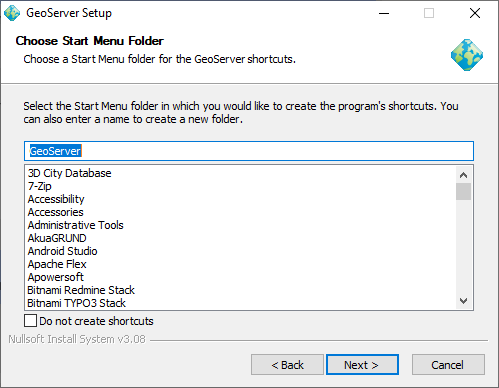Pick AkuaGRUND from folder list
Viewport: 499px width, 388px height.
(x=57, y=238)
